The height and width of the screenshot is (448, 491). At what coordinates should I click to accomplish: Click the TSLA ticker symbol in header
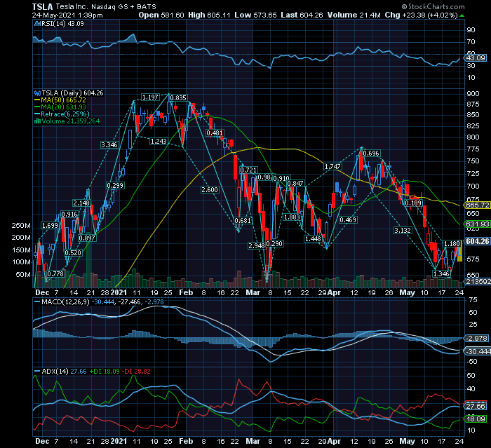[x=43, y=6]
